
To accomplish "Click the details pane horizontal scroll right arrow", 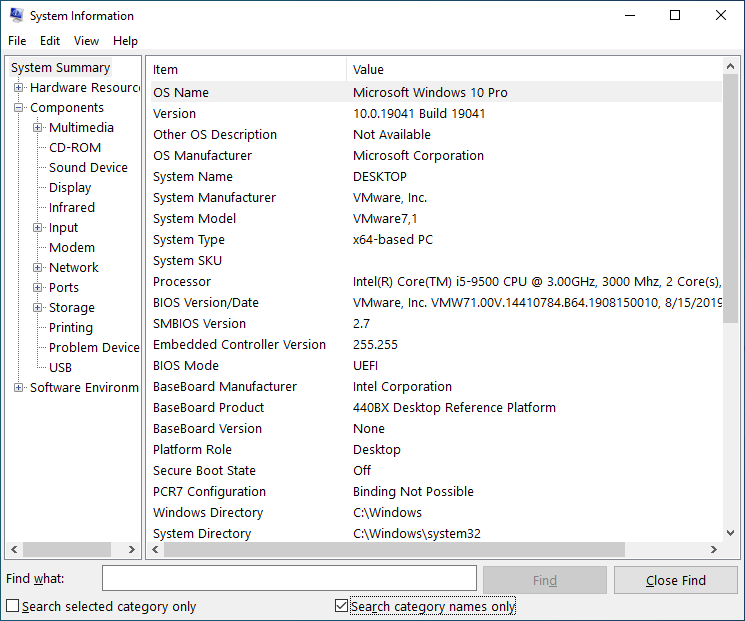I will pyautogui.click(x=714, y=549).
